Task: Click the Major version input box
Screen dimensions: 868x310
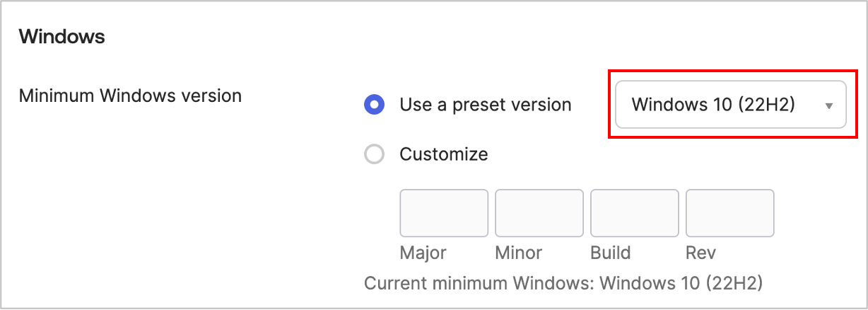Action: pos(444,213)
